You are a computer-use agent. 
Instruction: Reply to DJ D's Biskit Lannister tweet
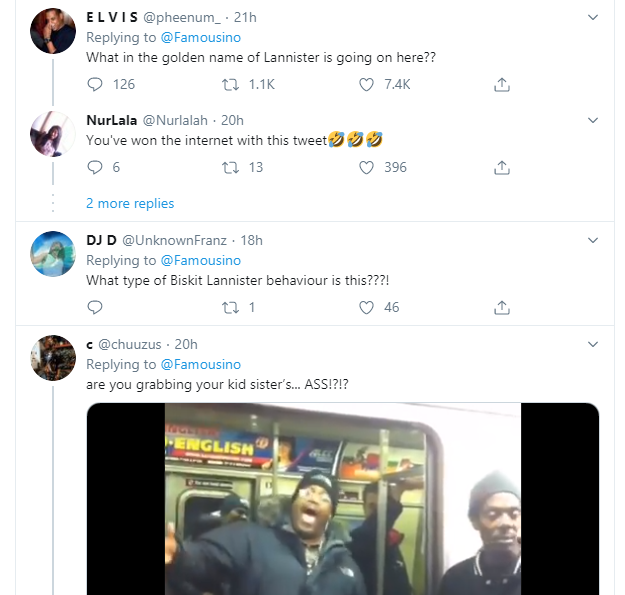point(95,307)
